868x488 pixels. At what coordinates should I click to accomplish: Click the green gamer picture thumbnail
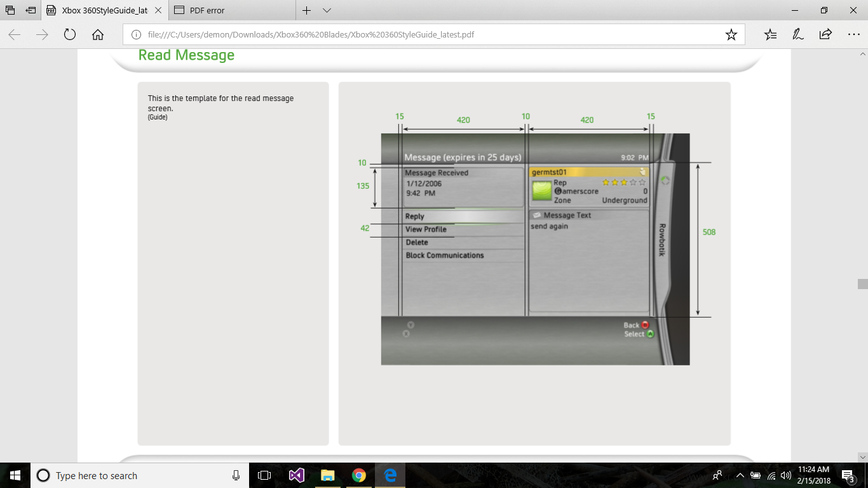[541, 191]
